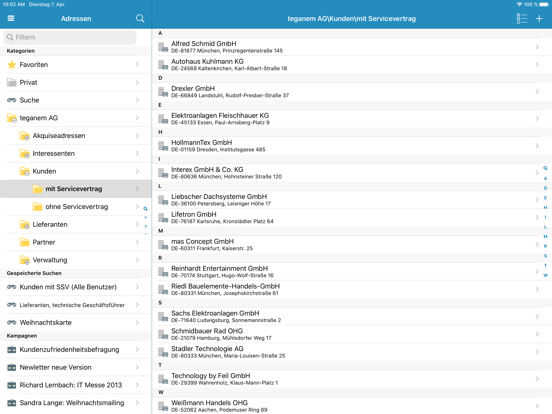Select the Privat category
Viewport: 552px width, 414px height.
[76, 82]
